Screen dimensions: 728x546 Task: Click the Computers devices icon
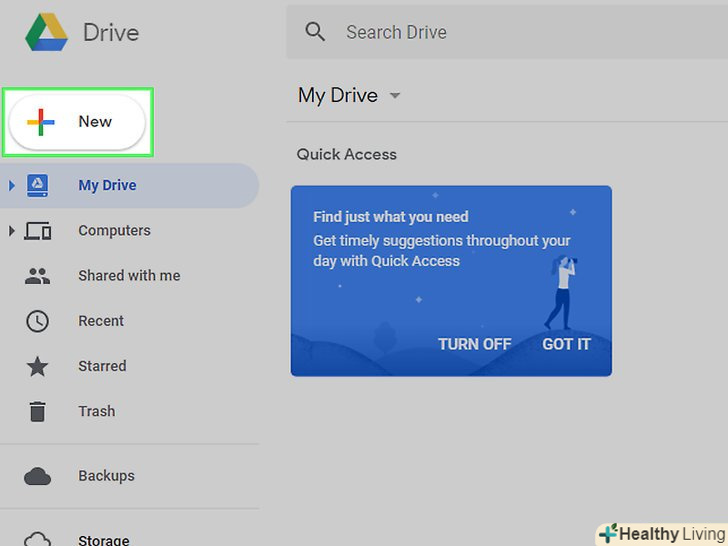[x=38, y=231]
